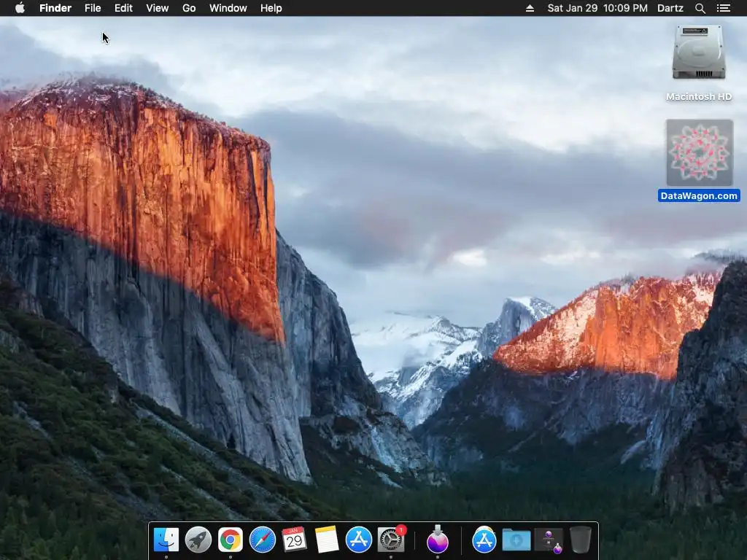
Task: Open Google Chrome in the Dock
Action: (230, 540)
